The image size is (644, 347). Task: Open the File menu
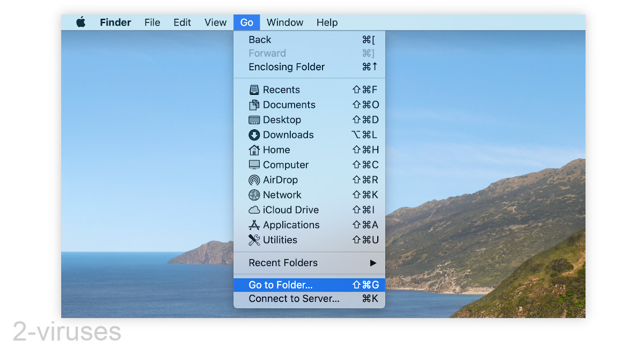point(152,23)
